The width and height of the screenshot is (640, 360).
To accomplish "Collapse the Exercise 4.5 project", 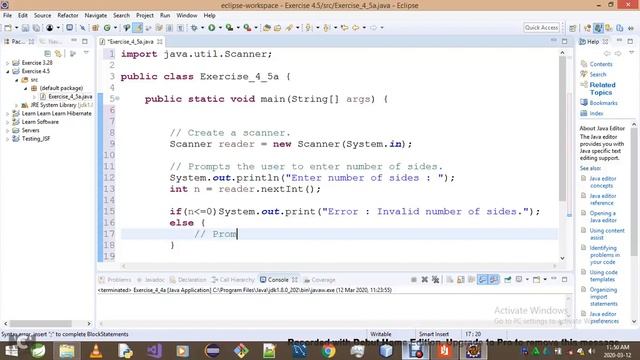I will (x=7, y=71).
